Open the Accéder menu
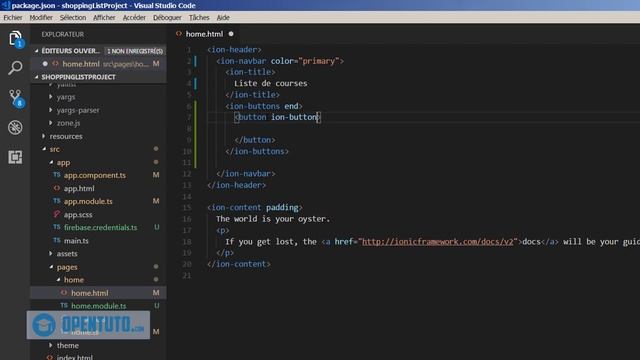 134,18
